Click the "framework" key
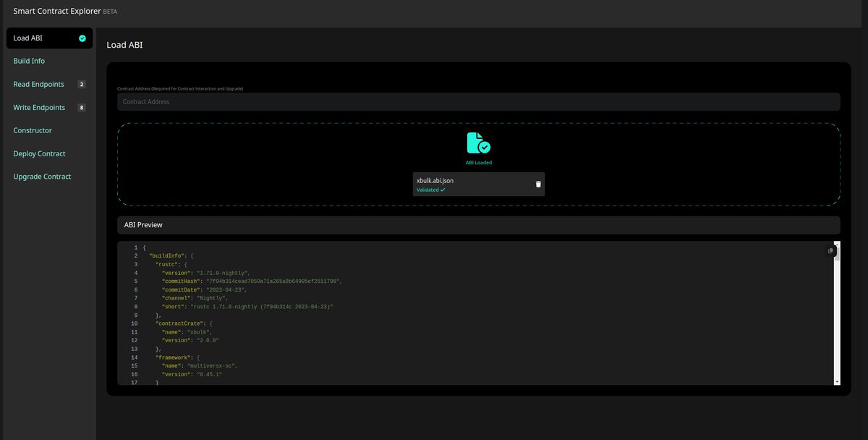The image size is (868, 440). (x=174, y=357)
